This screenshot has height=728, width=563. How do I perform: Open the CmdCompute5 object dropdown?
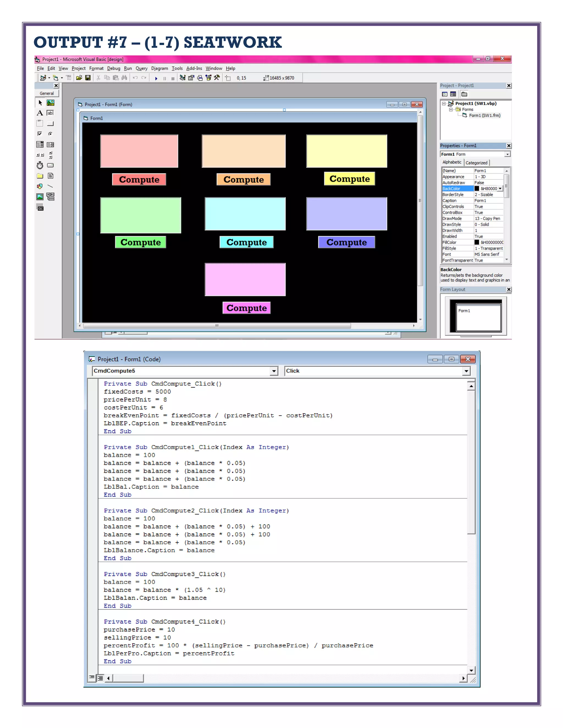tap(274, 371)
